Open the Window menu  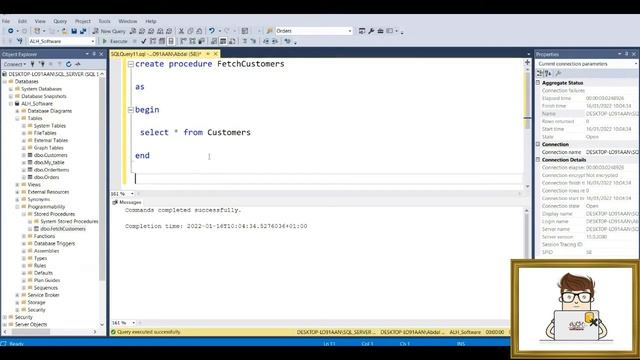pos(128,21)
